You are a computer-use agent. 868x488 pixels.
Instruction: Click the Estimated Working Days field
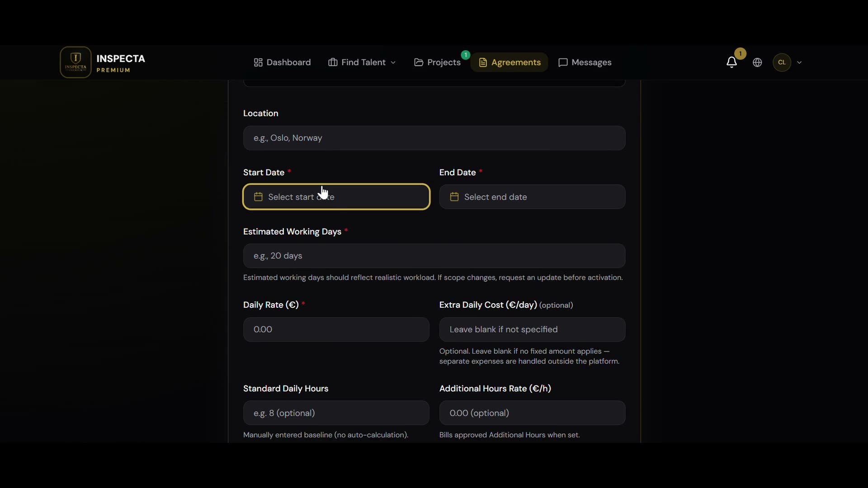click(x=434, y=256)
